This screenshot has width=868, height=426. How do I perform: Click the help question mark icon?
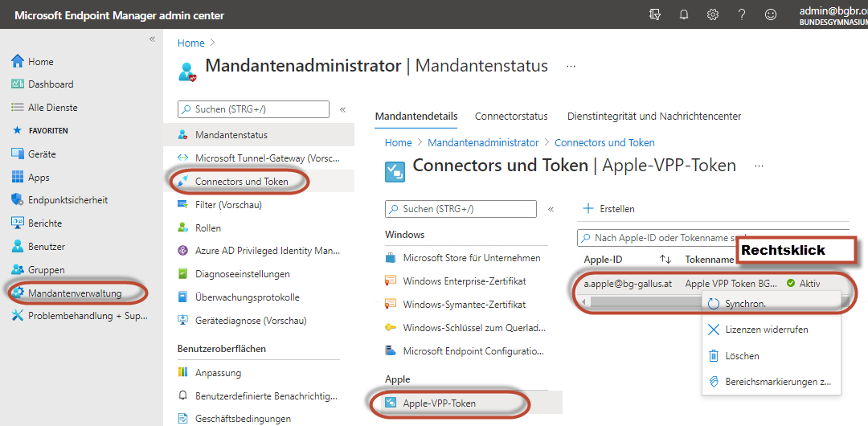[742, 14]
